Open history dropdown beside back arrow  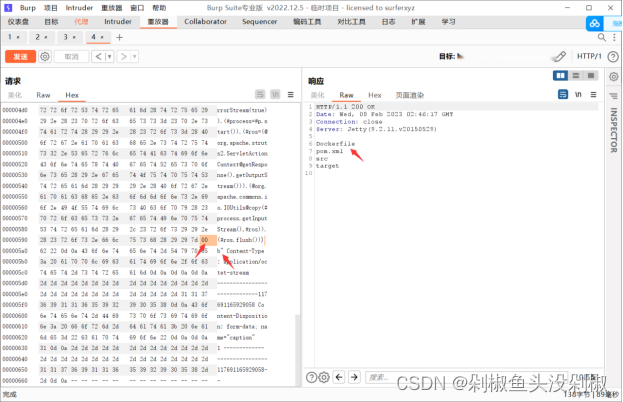coord(110,56)
